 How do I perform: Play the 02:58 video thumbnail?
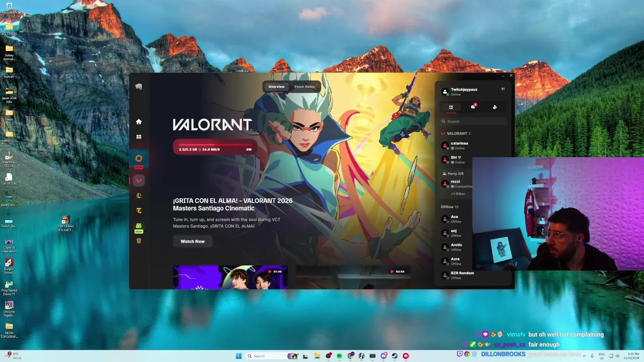pyautogui.click(x=353, y=277)
